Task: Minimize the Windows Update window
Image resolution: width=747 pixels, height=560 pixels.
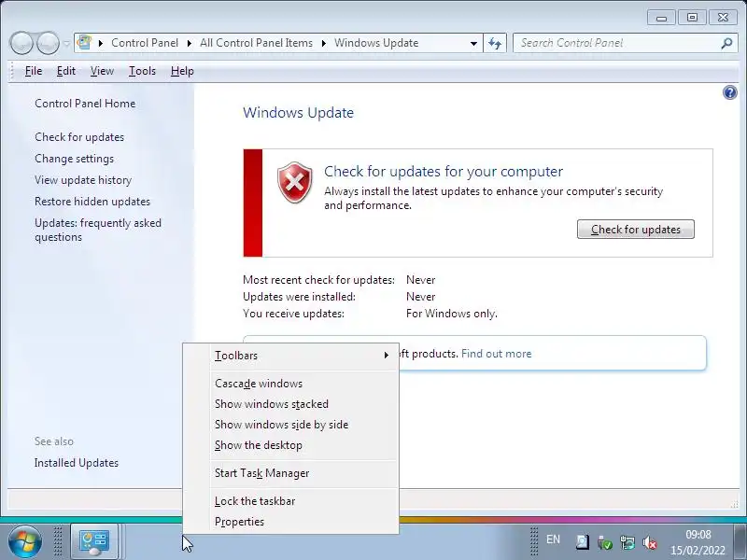Action: point(661,18)
